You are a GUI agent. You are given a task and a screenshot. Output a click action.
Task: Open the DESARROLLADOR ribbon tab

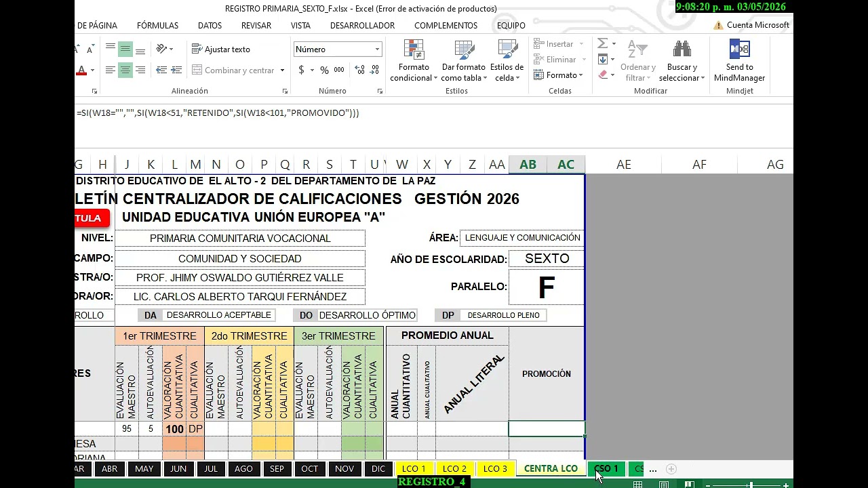click(362, 25)
